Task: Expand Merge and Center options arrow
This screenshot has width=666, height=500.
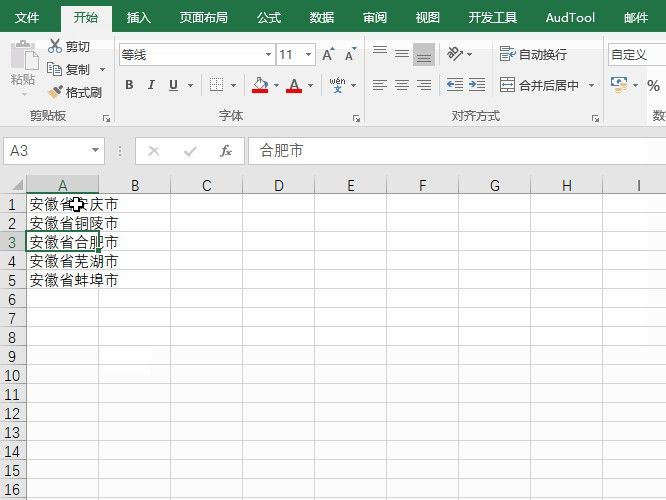Action: pyautogui.click(x=591, y=85)
